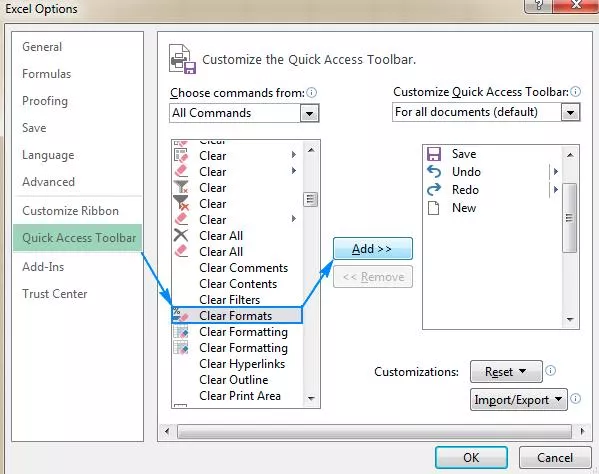Image resolution: width=599 pixels, height=474 pixels.
Task: Click the Undo arrow icon
Action: tap(434, 172)
